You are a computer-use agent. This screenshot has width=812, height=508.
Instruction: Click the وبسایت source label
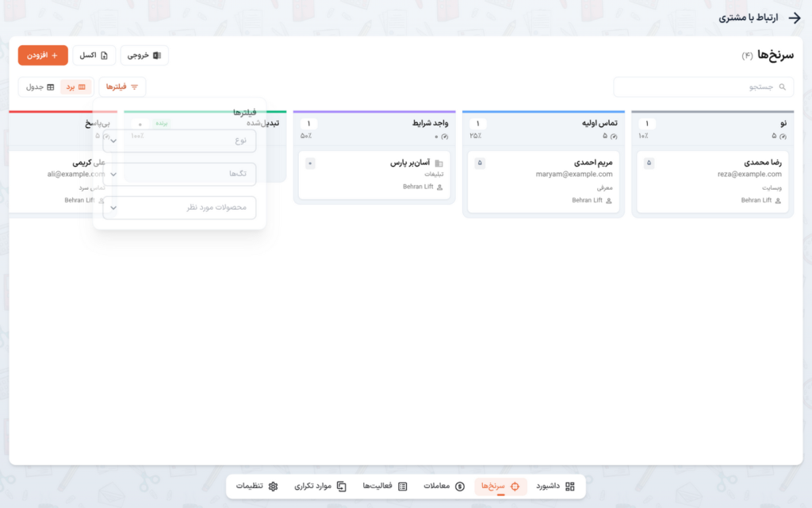pos(772,187)
